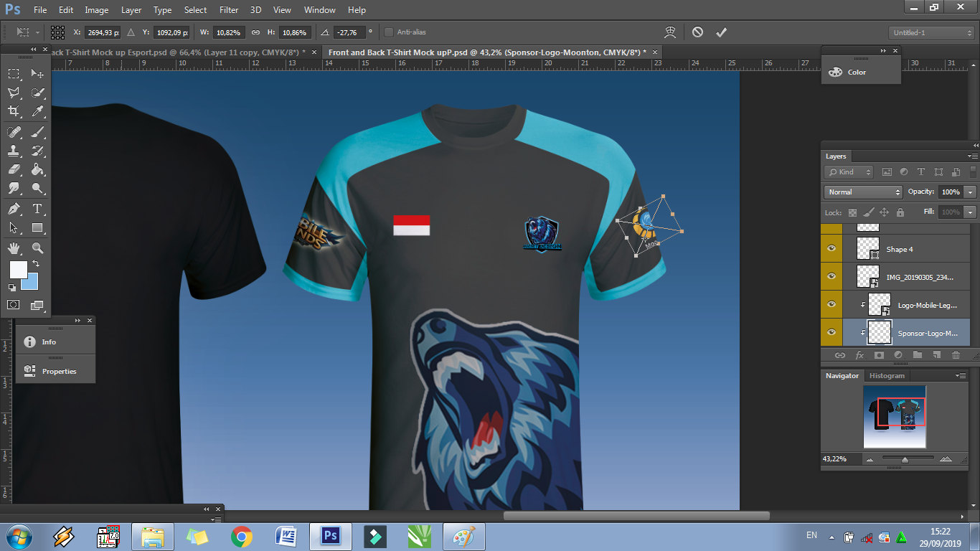Select the Spot Healing Brush tool
The height and width of the screenshot is (551, 980).
tap(14, 132)
